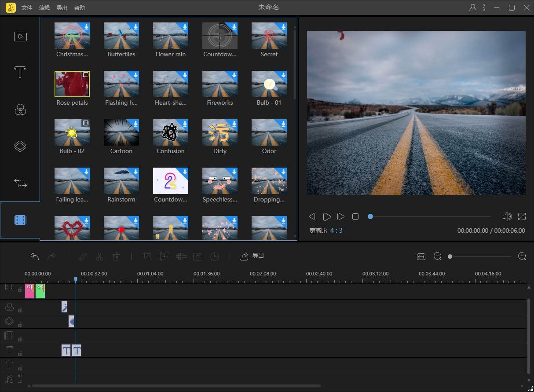Open the 编辑 menu
This screenshot has width=534, height=392.
coord(44,8)
